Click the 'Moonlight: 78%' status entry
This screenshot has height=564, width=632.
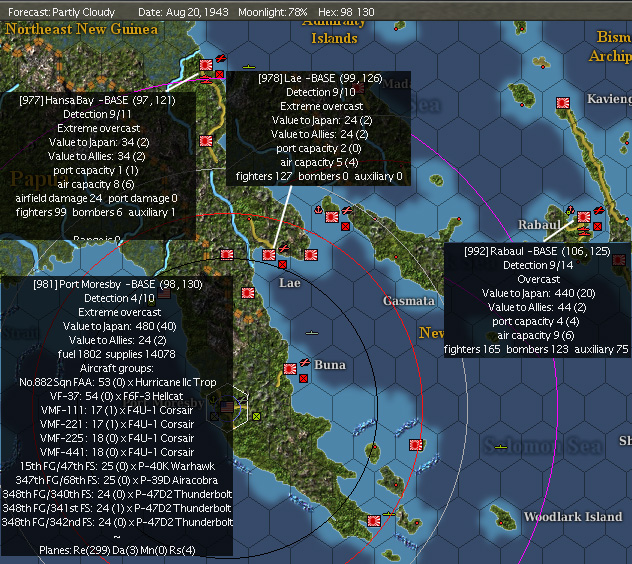(x=272, y=12)
